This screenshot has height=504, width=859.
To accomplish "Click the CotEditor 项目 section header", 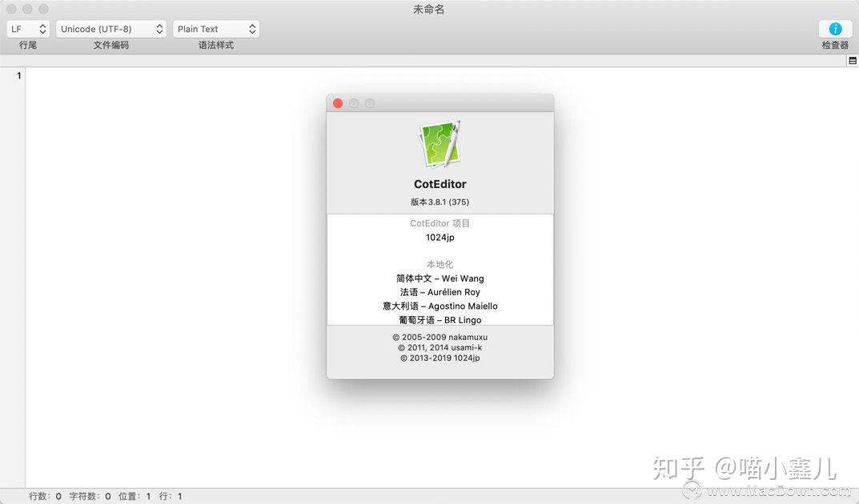I will tap(440, 223).
